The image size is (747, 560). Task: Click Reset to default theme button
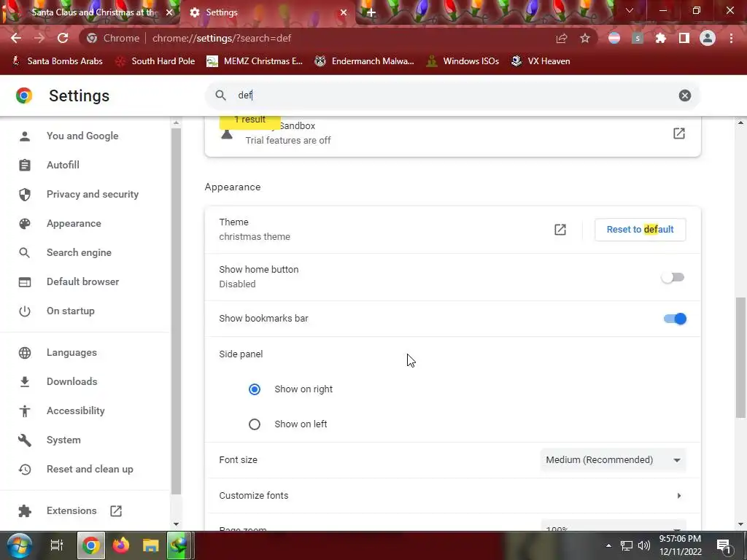tap(640, 230)
